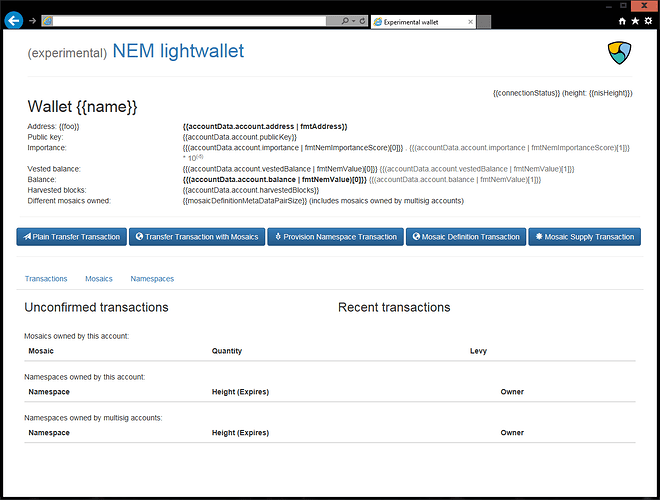
Task: Click the Recent transactions heading
Action: (394, 307)
